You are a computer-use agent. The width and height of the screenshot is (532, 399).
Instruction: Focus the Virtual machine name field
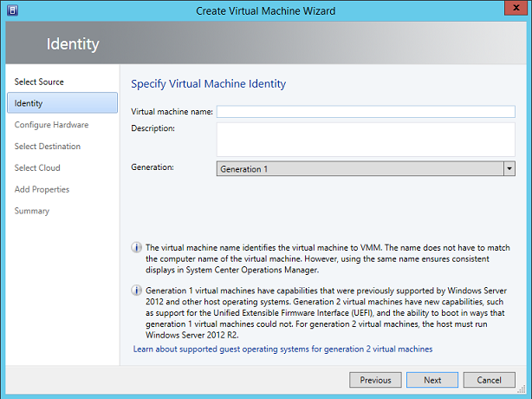coord(366,112)
